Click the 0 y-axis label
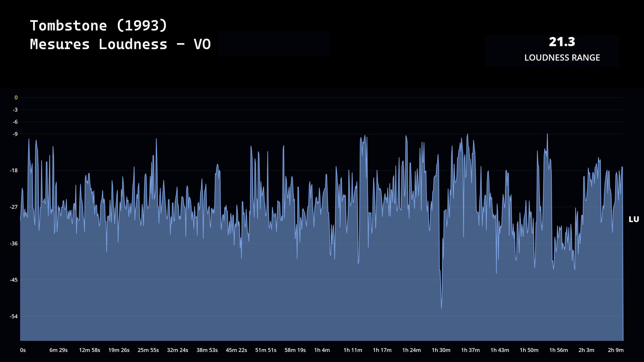Image resolution: width=644 pixels, height=362 pixels. 16,98
